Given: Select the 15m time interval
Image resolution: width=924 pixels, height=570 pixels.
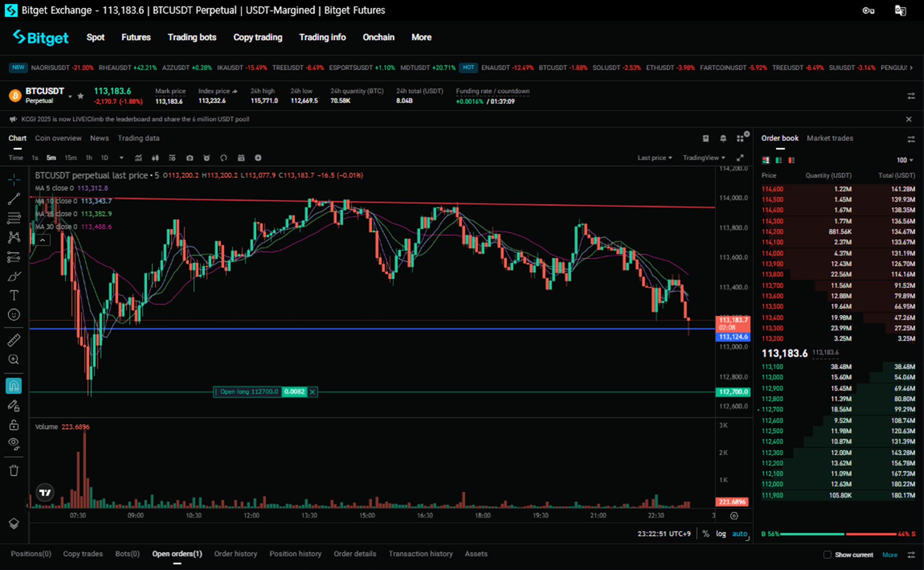Looking at the screenshot, I should click(70, 158).
